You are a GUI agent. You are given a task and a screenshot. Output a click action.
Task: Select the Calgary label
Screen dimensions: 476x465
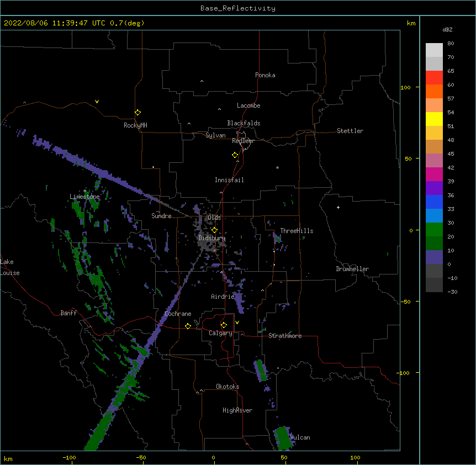pyautogui.click(x=221, y=333)
